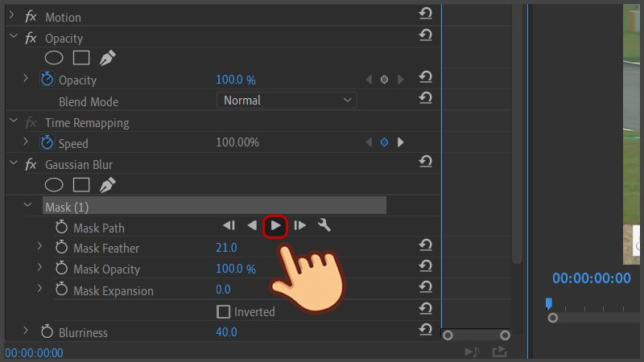This screenshot has height=362, width=644.
Task: Toggle the Motion fx effect on/off
Action: pos(31,16)
